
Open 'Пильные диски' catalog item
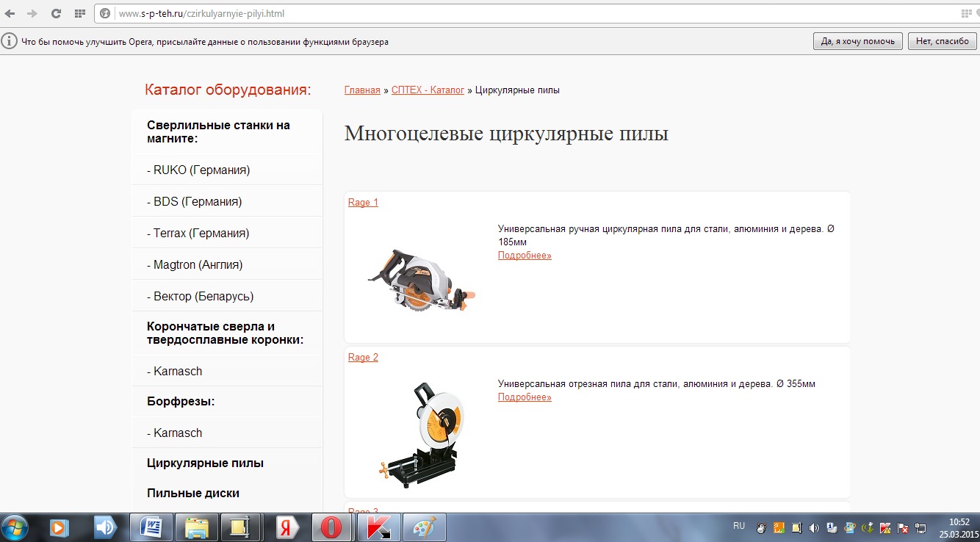click(x=193, y=494)
